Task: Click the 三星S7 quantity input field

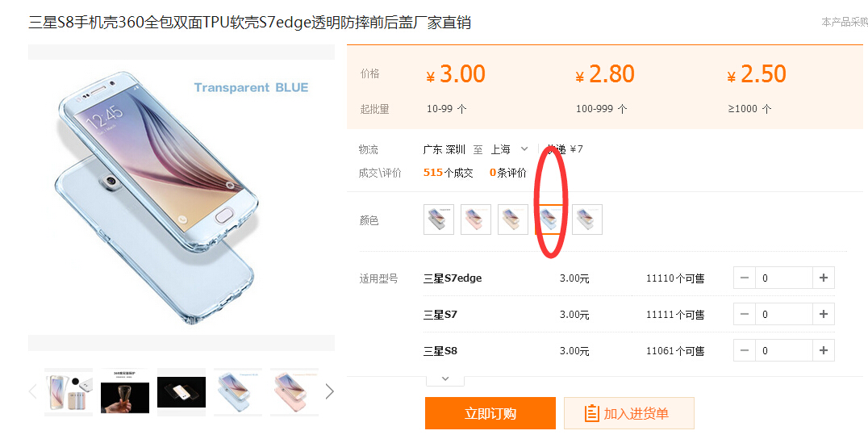Action: 784,314
